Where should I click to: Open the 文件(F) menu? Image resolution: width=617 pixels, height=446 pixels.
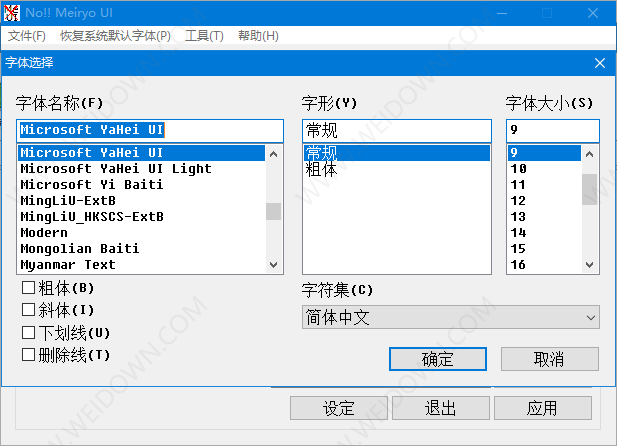tap(27, 36)
